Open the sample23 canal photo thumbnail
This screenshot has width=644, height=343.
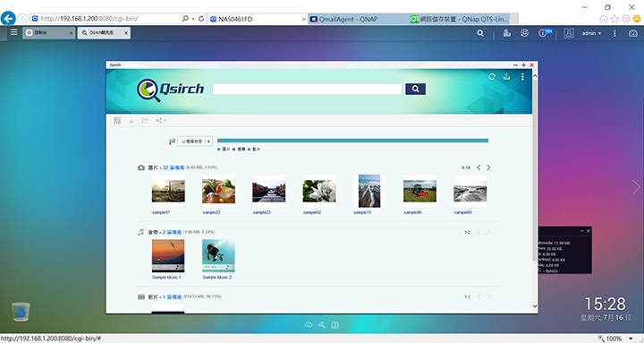[269, 191]
